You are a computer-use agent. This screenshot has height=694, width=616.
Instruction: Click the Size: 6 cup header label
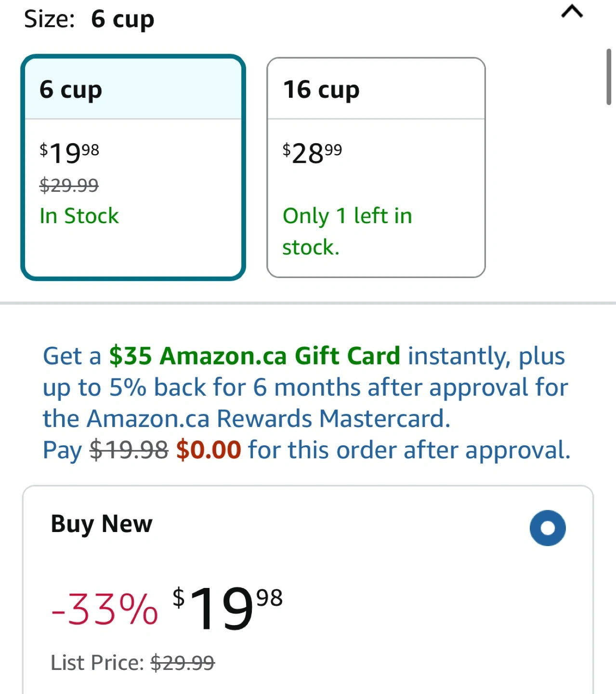89,19
